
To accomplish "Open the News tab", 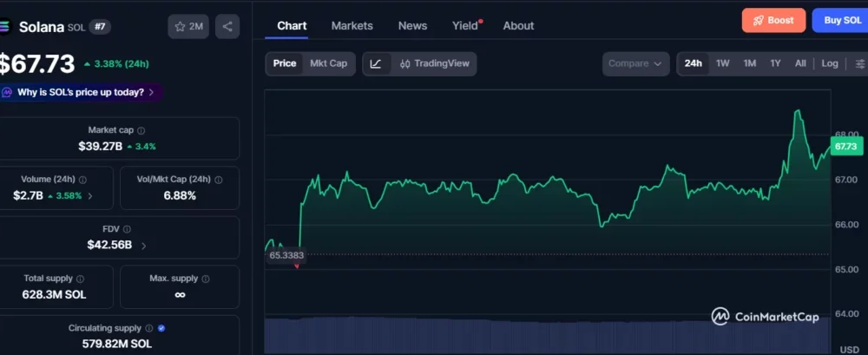I will point(412,26).
